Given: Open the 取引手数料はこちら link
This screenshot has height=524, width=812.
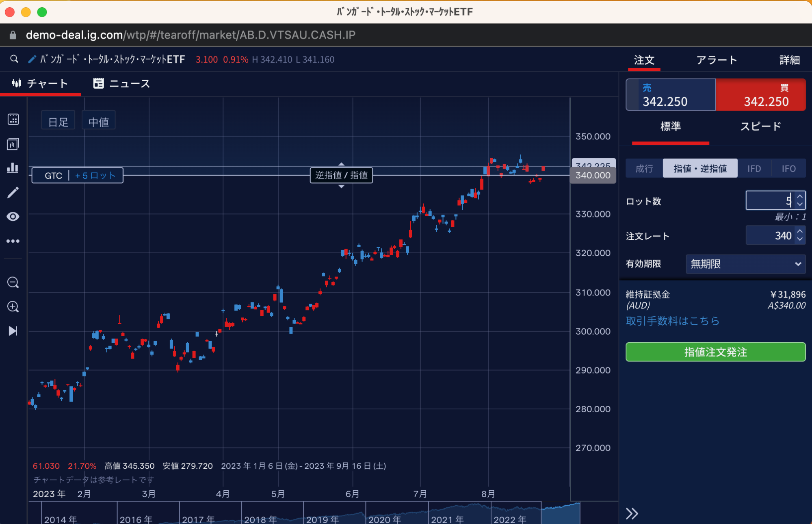Looking at the screenshot, I should (673, 321).
